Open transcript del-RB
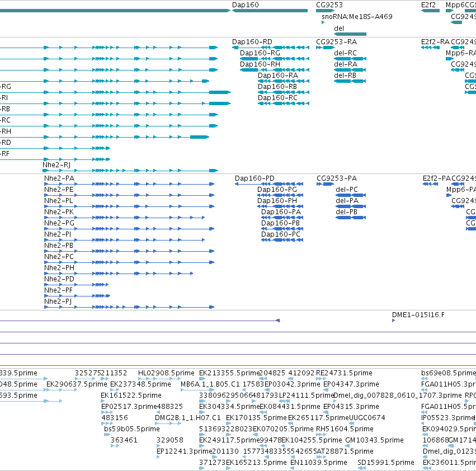The image size is (476, 471). coord(345,76)
